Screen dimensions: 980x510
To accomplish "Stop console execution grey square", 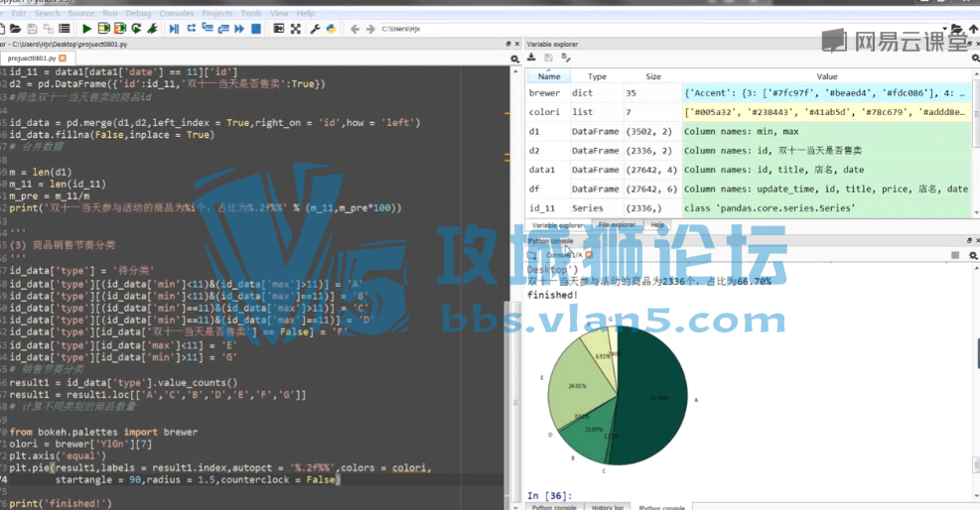I will coord(955,255).
